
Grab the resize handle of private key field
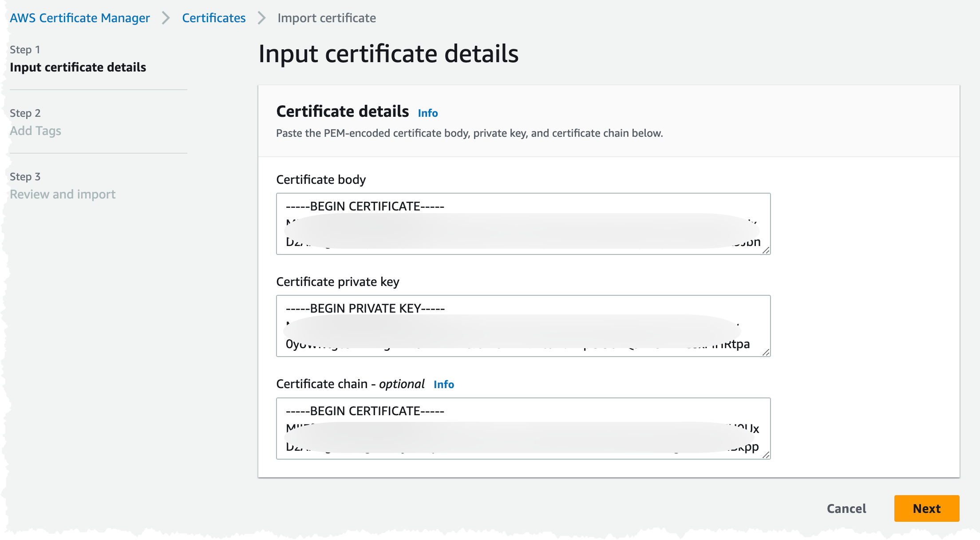[x=766, y=353]
